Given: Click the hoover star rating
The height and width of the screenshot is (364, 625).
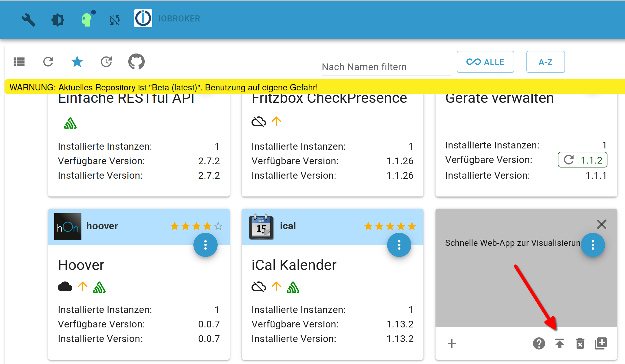Looking at the screenshot, I should coord(196,226).
